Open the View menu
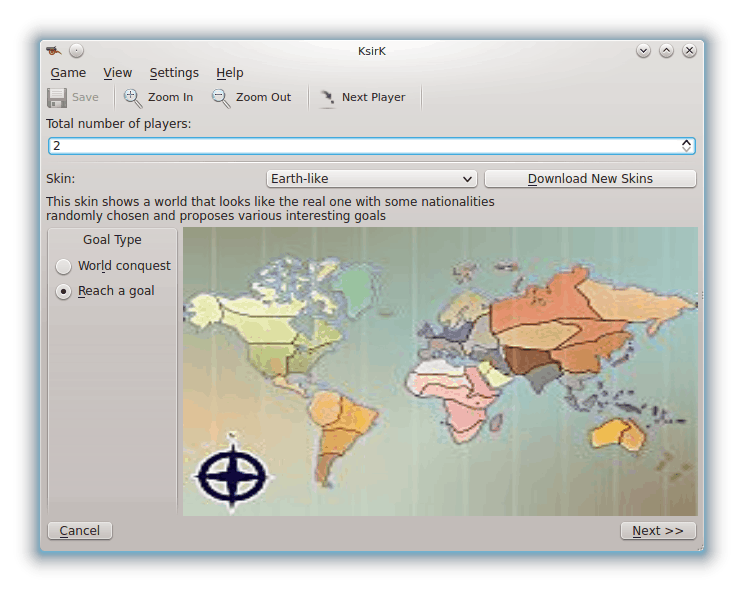The image size is (744, 591). coord(118,73)
